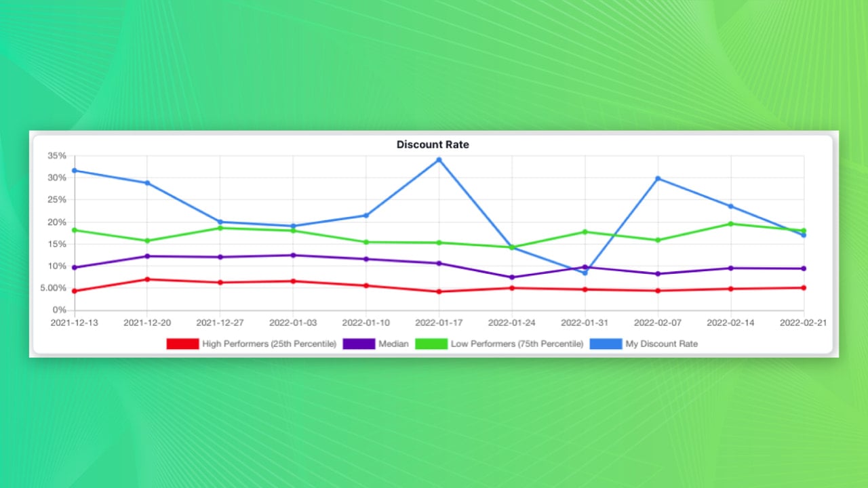Image resolution: width=868 pixels, height=488 pixels.
Task: Click the 2022-01-03 x-axis date label
Action: tap(293, 323)
